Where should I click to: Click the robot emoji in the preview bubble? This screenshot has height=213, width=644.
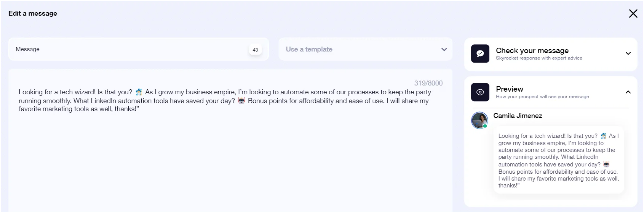click(606, 165)
